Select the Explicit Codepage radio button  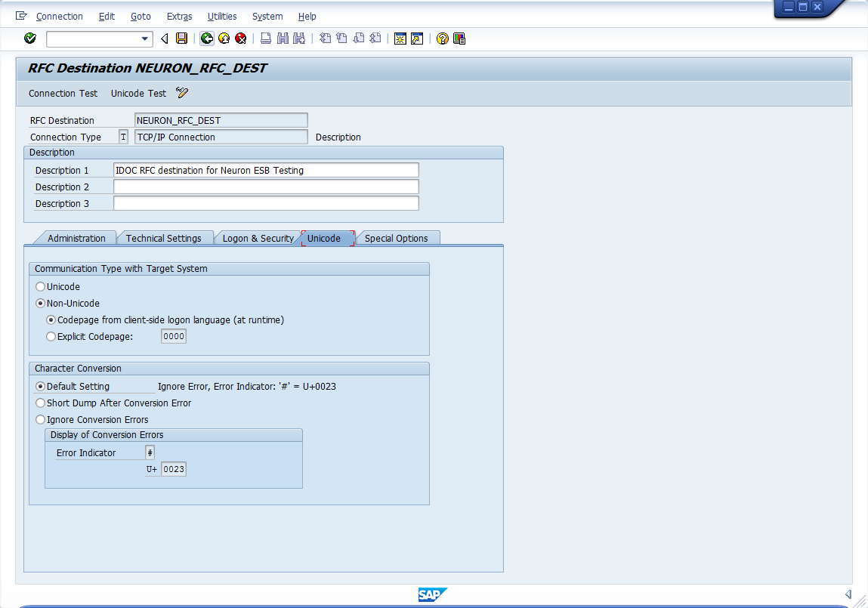[51, 336]
